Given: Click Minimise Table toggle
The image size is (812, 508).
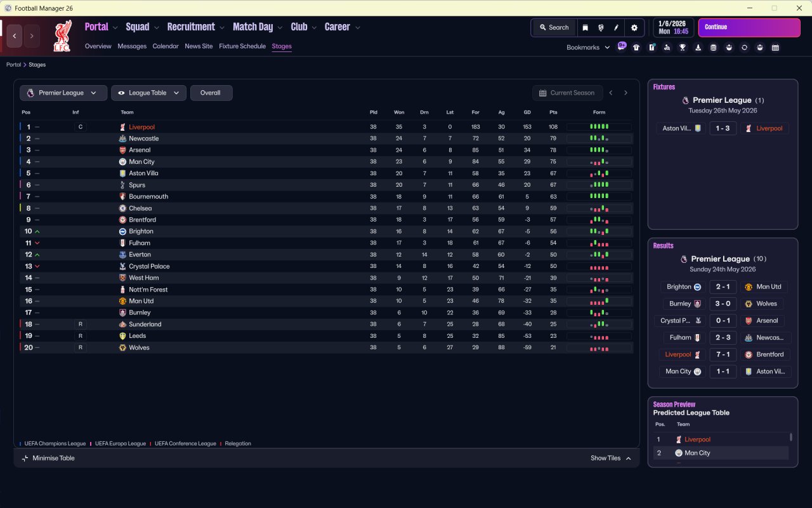Looking at the screenshot, I should [48, 458].
